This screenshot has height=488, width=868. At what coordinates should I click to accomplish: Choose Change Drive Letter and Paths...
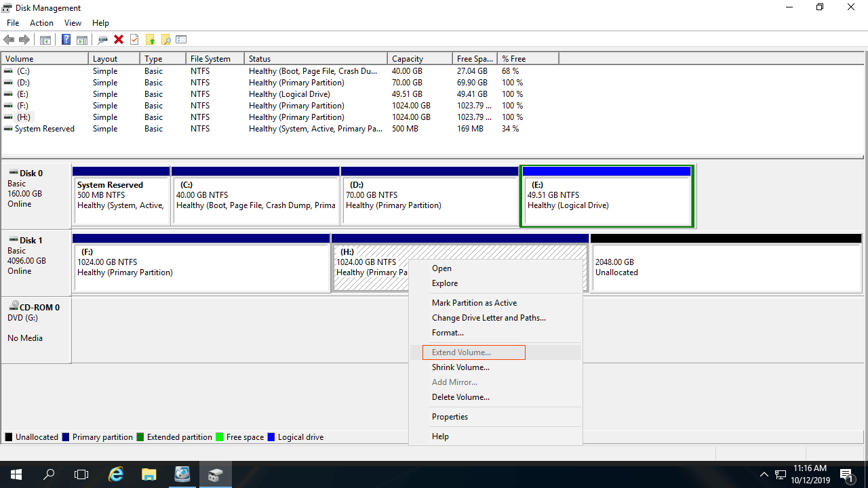point(488,318)
